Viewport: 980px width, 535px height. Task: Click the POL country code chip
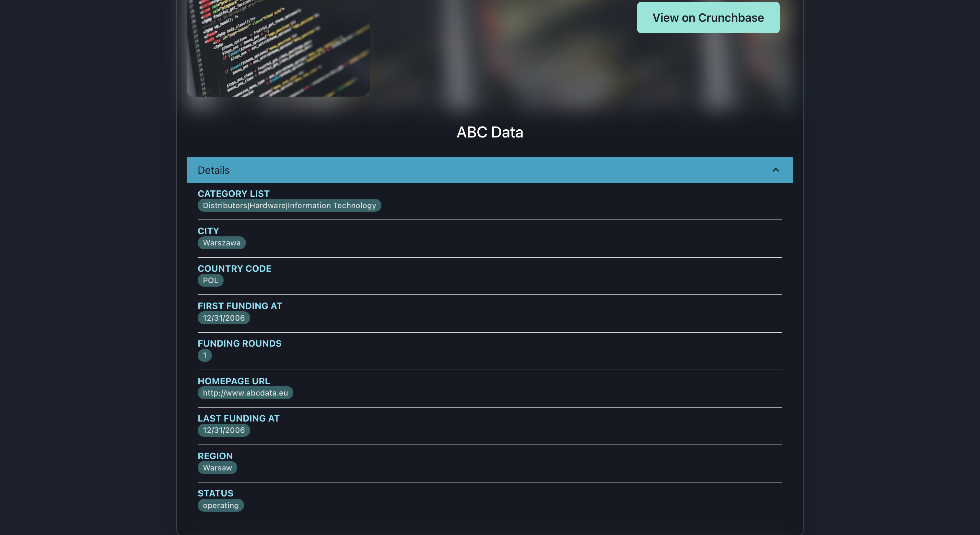tap(210, 280)
